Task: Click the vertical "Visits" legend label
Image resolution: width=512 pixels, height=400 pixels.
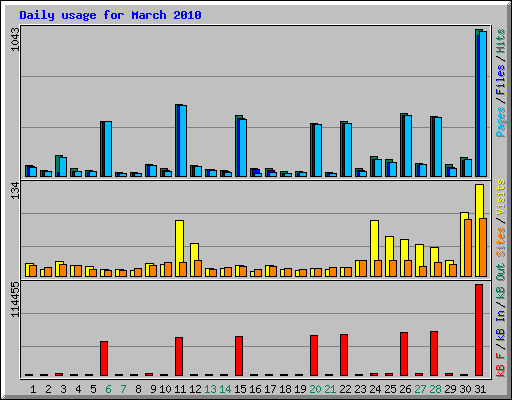Action: coord(501,197)
